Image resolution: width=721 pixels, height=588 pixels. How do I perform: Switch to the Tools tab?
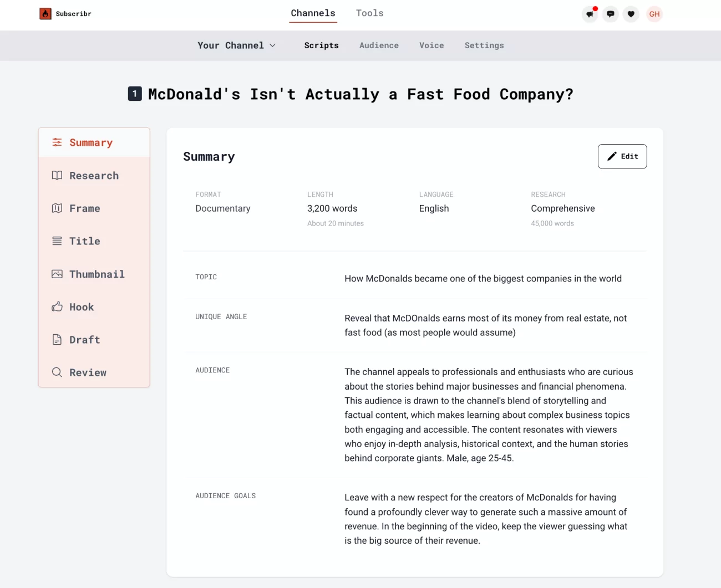pos(370,13)
